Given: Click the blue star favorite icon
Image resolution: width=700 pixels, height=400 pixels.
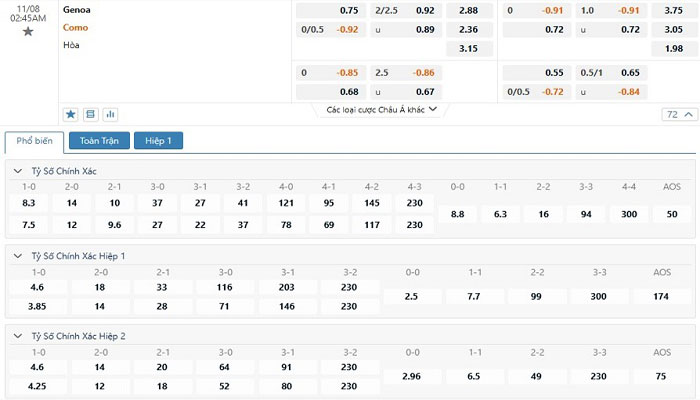Looking at the screenshot, I should 71,115.
